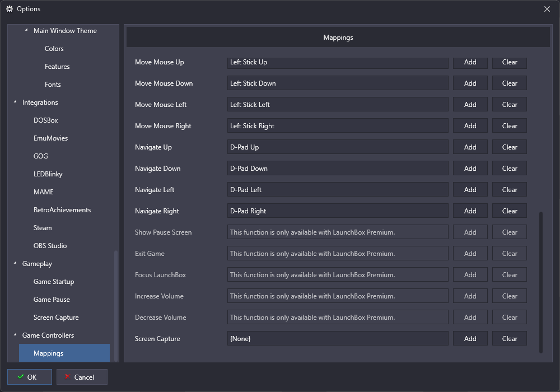Add binding for Move Mouse Down

coord(470,83)
